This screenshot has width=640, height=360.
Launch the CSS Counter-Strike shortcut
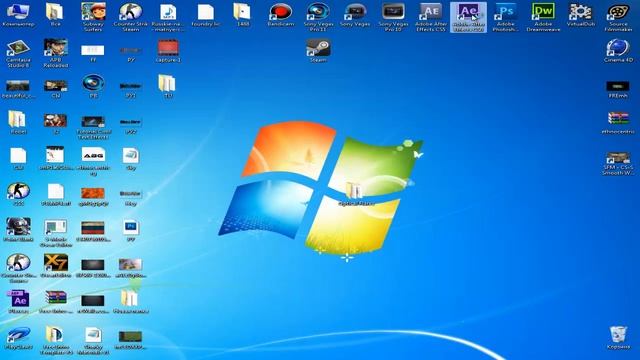coord(18,194)
